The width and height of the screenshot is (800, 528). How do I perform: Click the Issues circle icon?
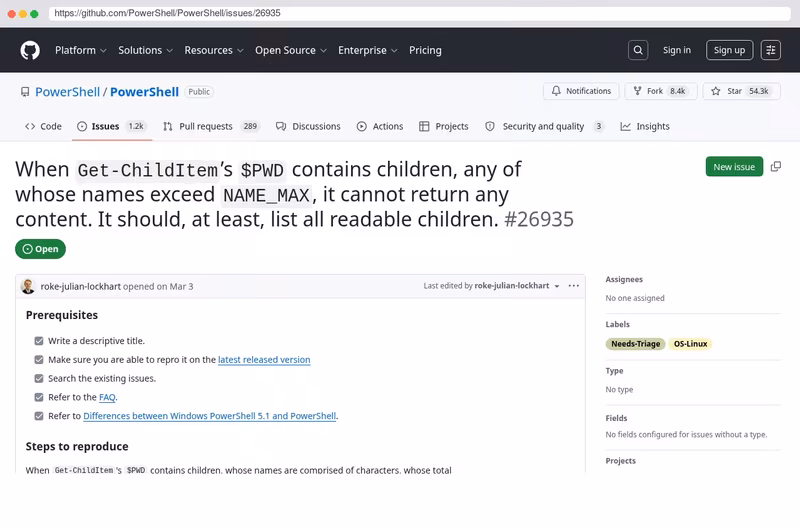(x=82, y=126)
